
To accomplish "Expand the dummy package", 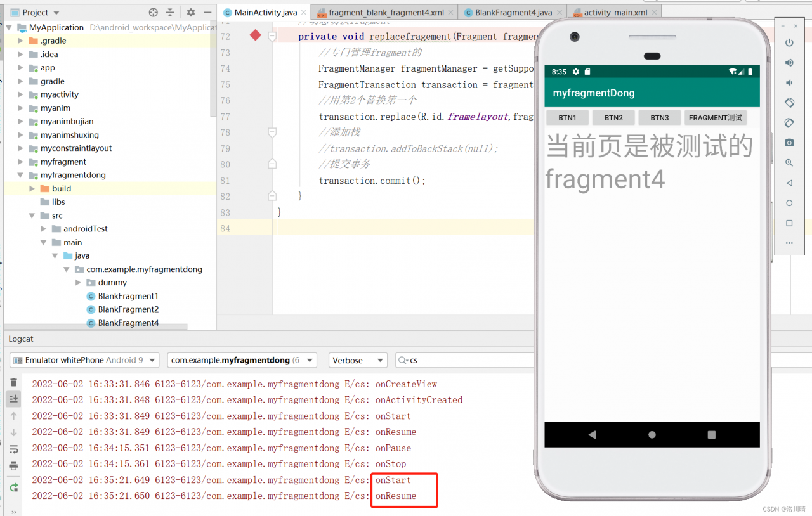I will point(77,283).
